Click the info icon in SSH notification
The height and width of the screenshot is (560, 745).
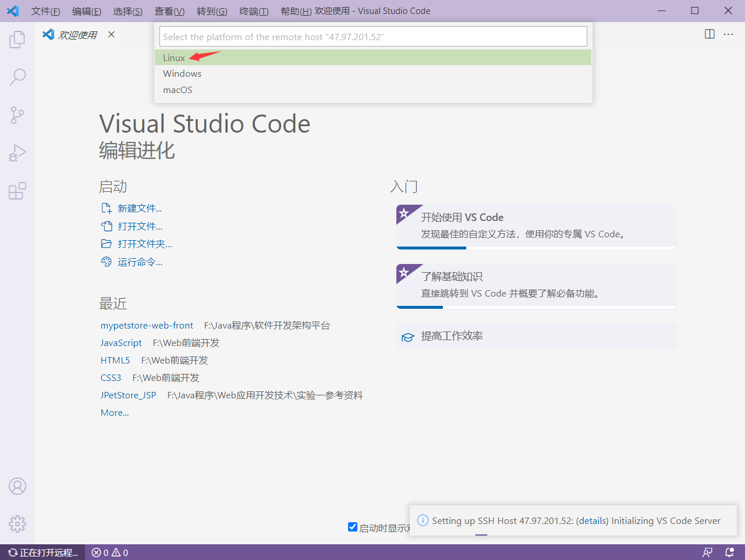(x=423, y=520)
